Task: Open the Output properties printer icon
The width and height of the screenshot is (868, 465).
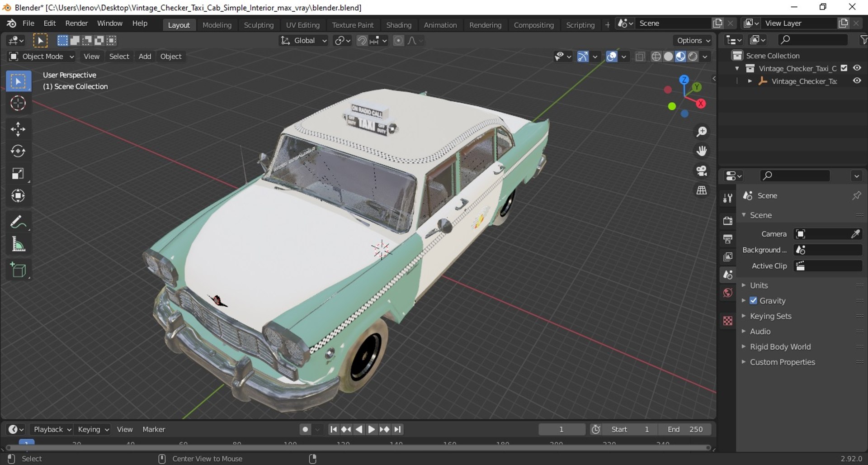Action: [727, 239]
